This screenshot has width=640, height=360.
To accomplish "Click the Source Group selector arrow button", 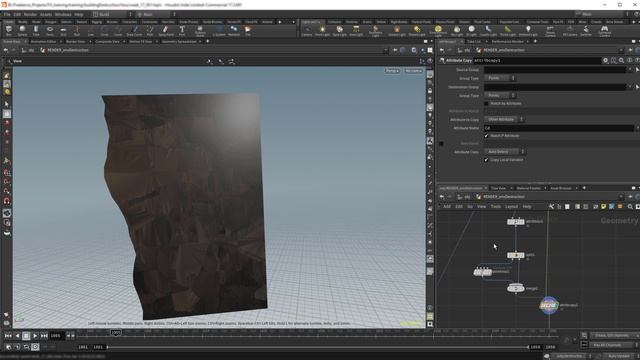I will (637, 70).
